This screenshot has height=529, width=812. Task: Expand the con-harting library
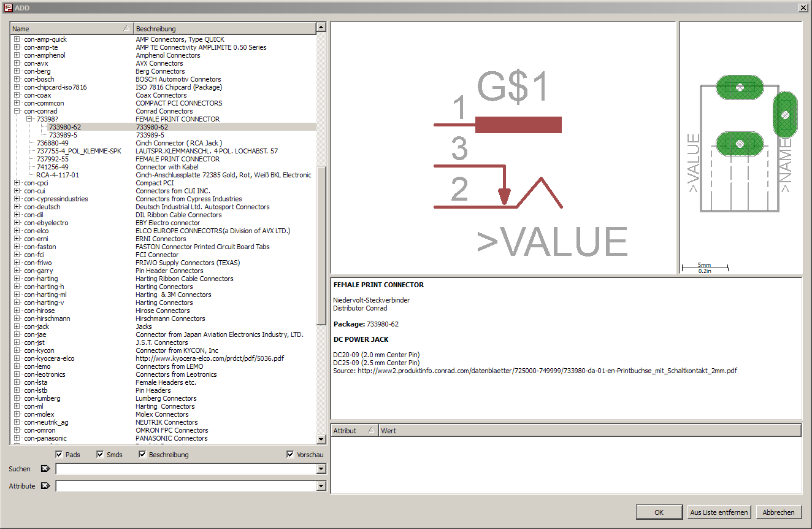pyautogui.click(x=17, y=279)
